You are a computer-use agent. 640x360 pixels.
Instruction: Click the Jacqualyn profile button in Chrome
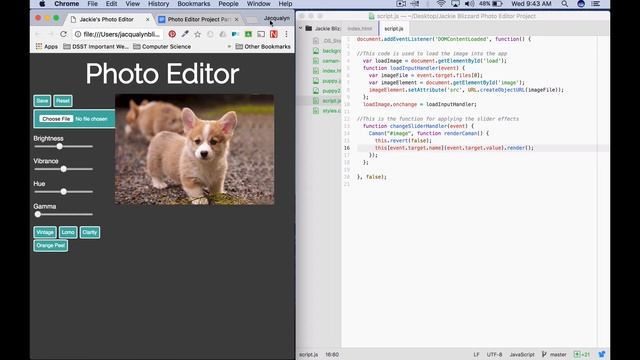click(276, 18)
